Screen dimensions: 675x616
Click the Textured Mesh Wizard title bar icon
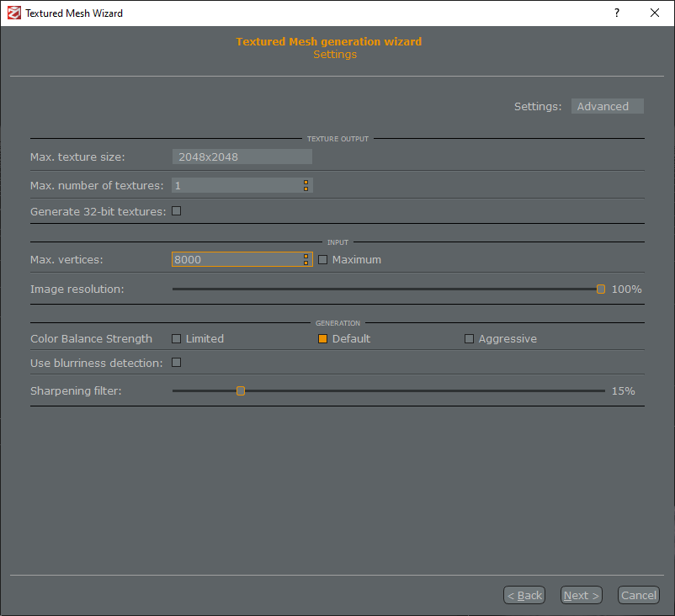point(13,13)
